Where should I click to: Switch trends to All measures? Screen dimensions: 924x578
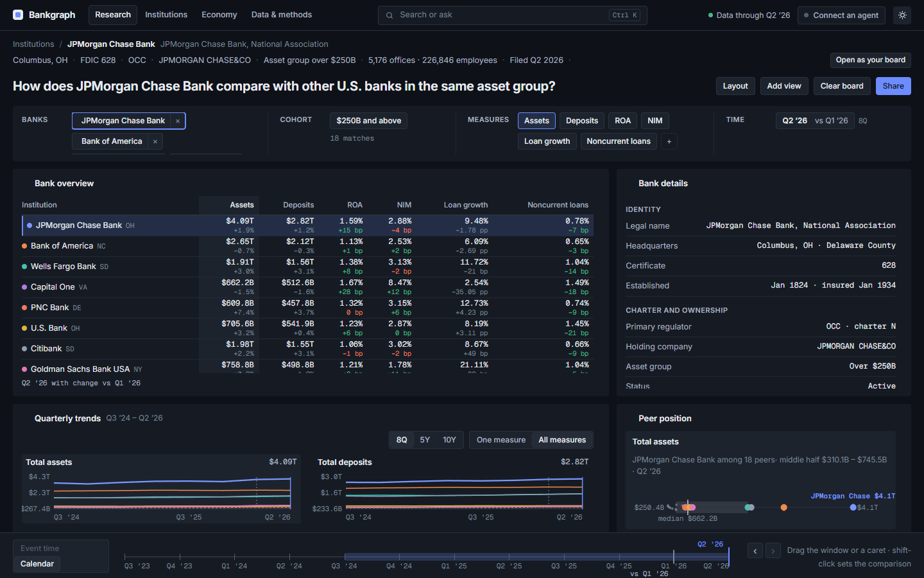[x=562, y=440]
